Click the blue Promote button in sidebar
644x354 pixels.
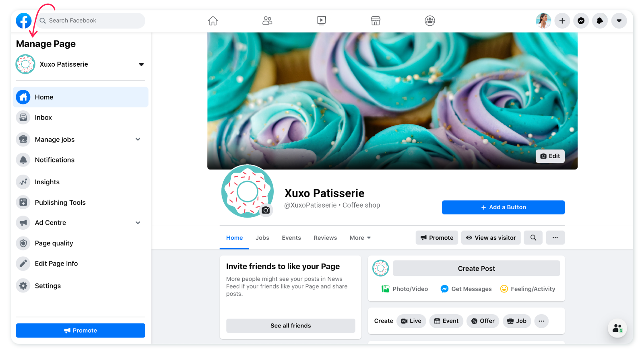point(80,330)
